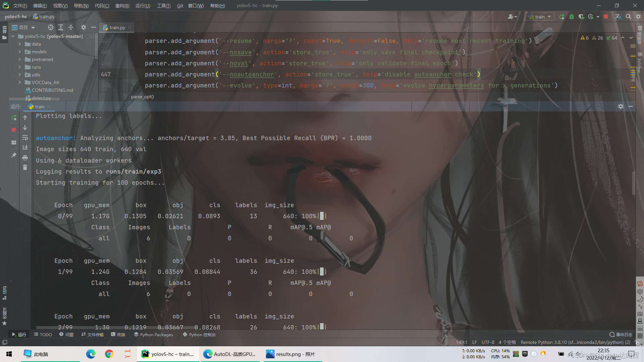Viewport: 644px width, 362px height.
Task: Click the Remote Python 3.8.10 interpreter status
Action: (x=575, y=342)
